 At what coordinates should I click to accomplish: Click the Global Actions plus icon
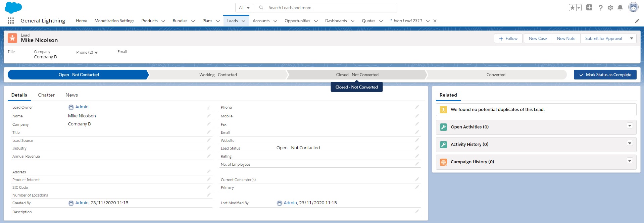(x=589, y=7)
